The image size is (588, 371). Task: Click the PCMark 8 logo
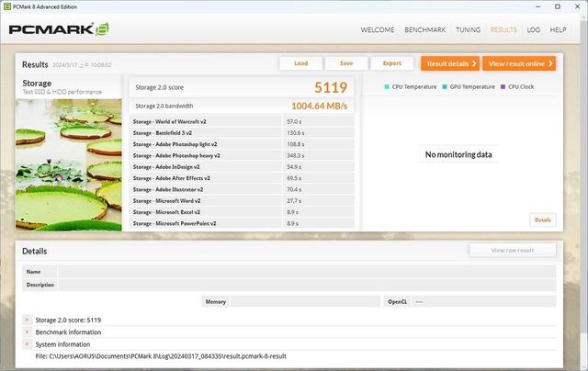pyautogui.click(x=59, y=28)
